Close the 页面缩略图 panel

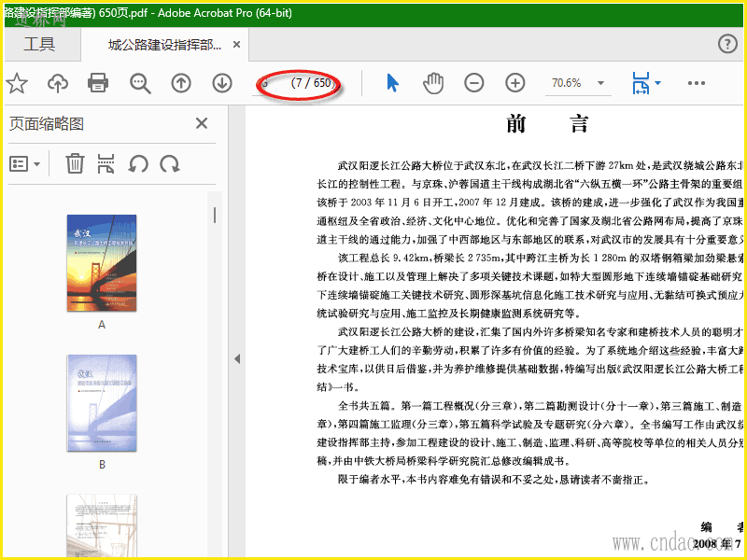click(x=202, y=123)
